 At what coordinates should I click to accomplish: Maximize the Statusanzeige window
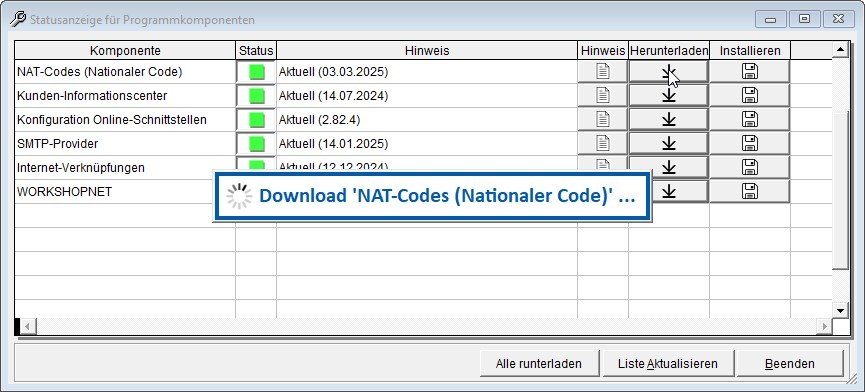pyautogui.click(x=804, y=19)
